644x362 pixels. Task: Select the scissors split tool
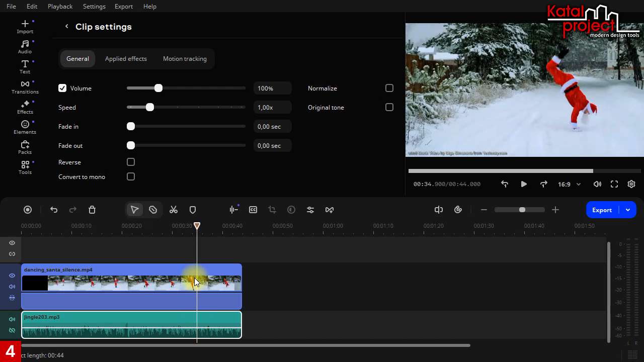pyautogui.click(x=174, y=210)
